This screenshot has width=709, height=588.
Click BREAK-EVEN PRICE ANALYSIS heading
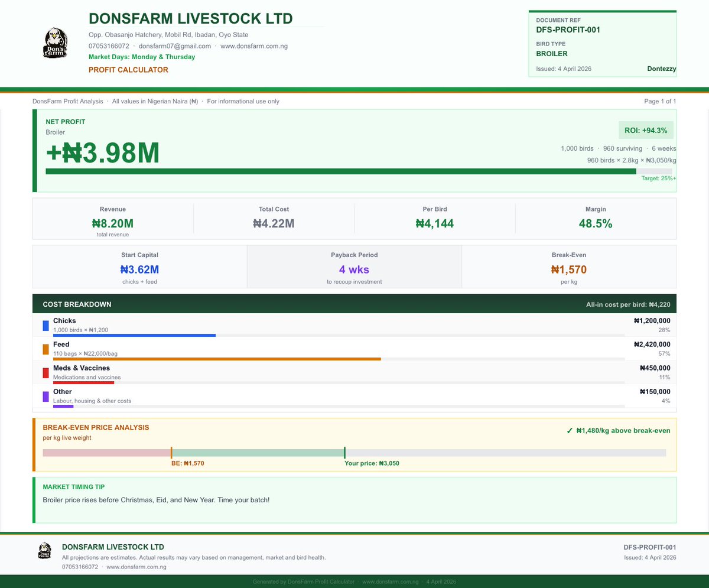(96, 427)
